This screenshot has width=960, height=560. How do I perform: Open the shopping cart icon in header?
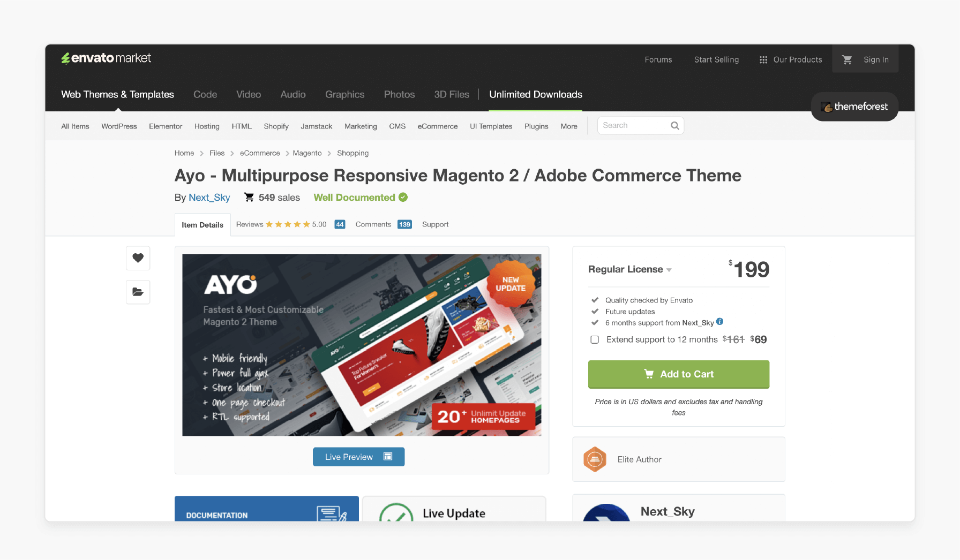click(847, 60)
